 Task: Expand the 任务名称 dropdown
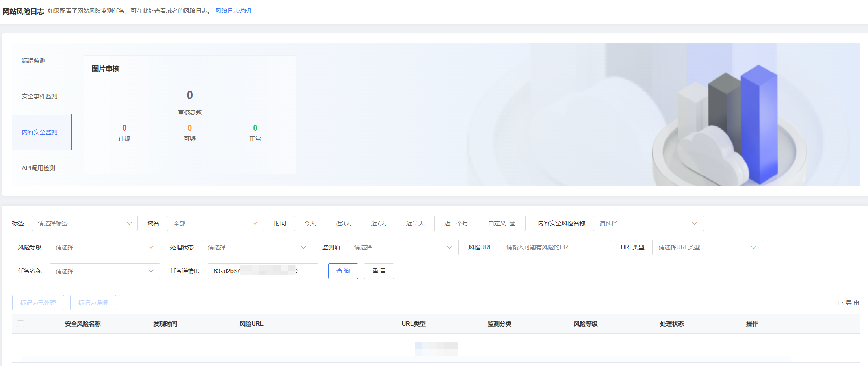point(105,271)
